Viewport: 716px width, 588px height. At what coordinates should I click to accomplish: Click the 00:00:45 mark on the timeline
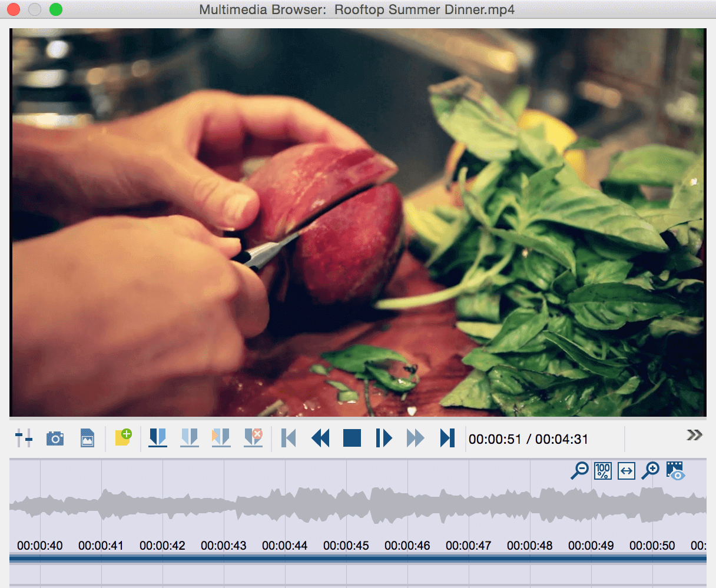(346, 545)
